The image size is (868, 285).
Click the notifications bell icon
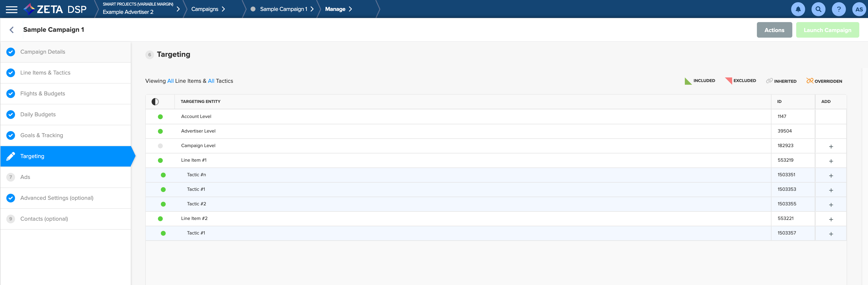[798, 9]
